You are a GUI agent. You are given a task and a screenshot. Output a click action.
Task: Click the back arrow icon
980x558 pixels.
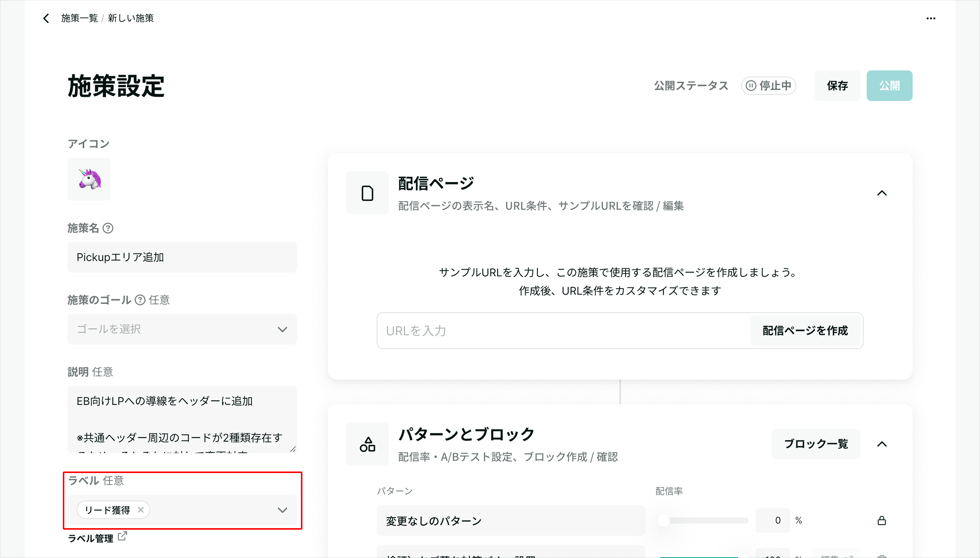[46, 18]
